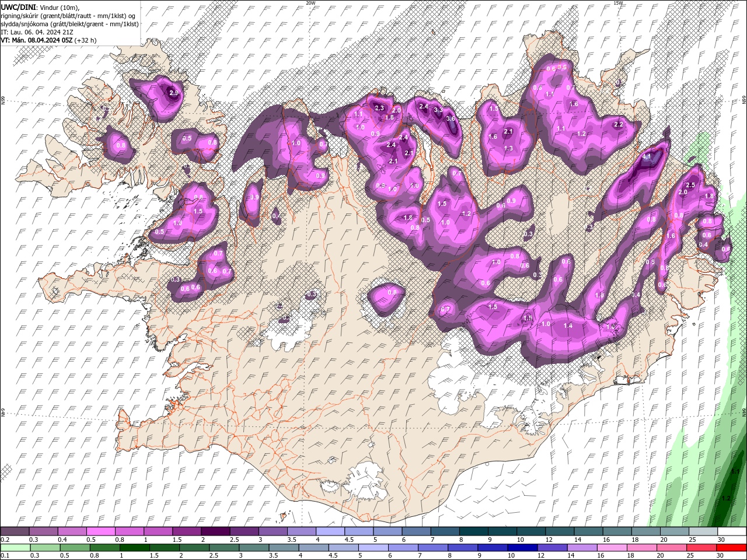Click the 'IT: Lau. 06. 04. 2024 21Z' line
Viewport: 747px width, 560px height.
point(36,32)
